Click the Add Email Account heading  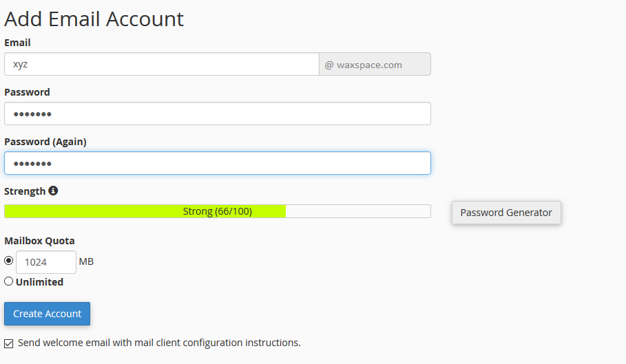94,19
